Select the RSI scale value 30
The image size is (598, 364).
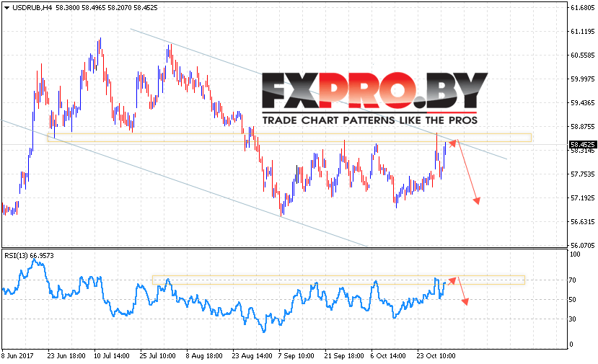click(x=573, y=319)
